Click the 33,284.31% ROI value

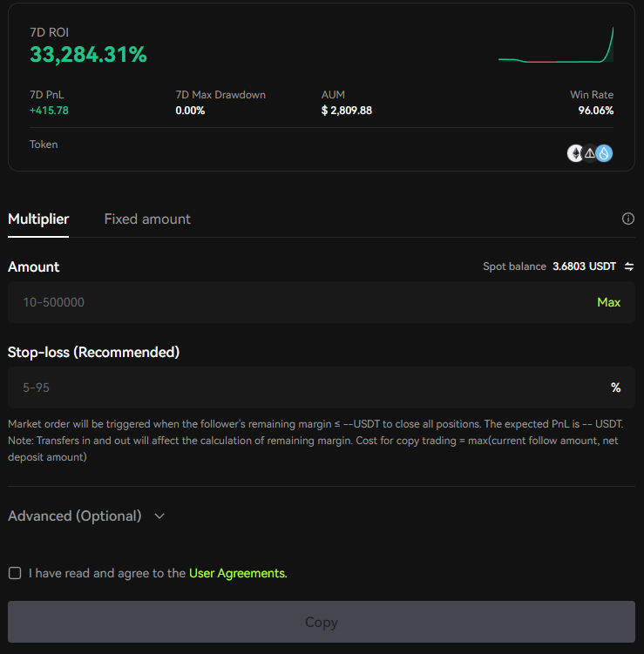click(x=89, y=55)
